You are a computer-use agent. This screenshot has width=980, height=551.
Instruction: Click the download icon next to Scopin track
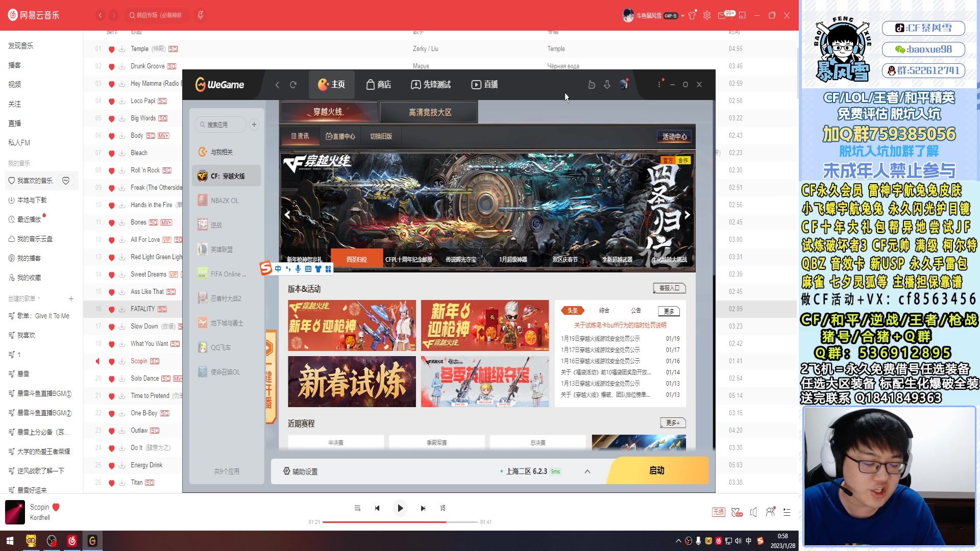(x=122, y=361)
